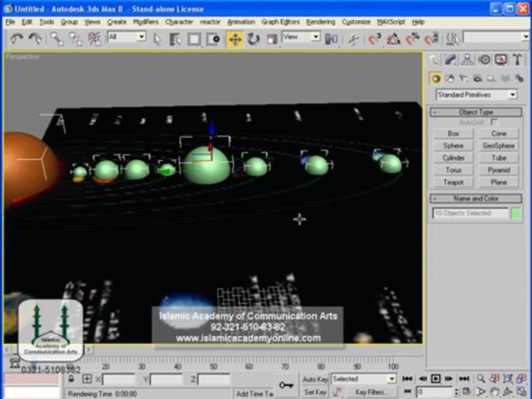Image resolution: width=532 pixels, height=399 pixels.
Task: Click the GeoSphere primitive button
Action: point(499,146)
